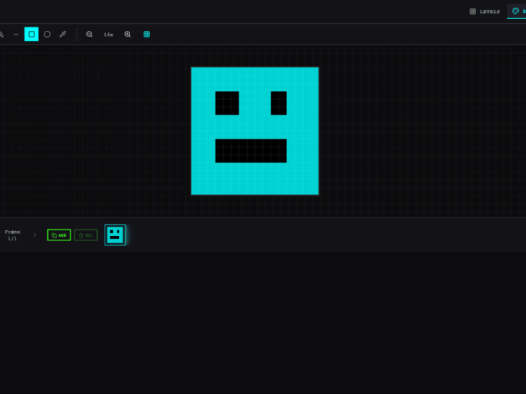The height and width of the screenshot is (394, 526).
Task: Delete the current frame with DEL
Action: pyautogui.click(x=86, y=235)
